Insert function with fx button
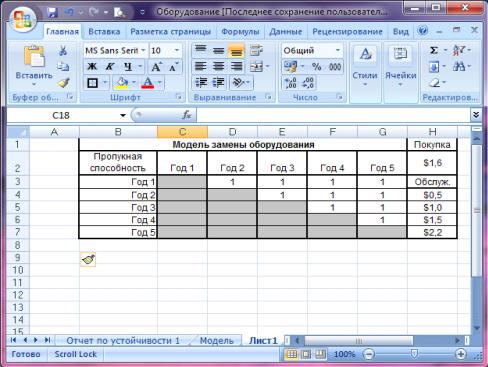The image size is (488, 367). point(187,115)
